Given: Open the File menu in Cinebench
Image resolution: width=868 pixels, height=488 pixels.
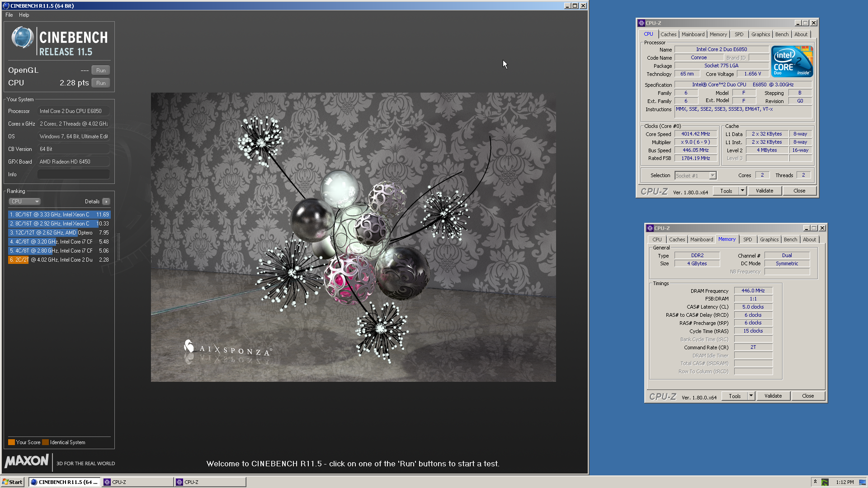Looking at the screenshot, I should click(x=9, y=15).
